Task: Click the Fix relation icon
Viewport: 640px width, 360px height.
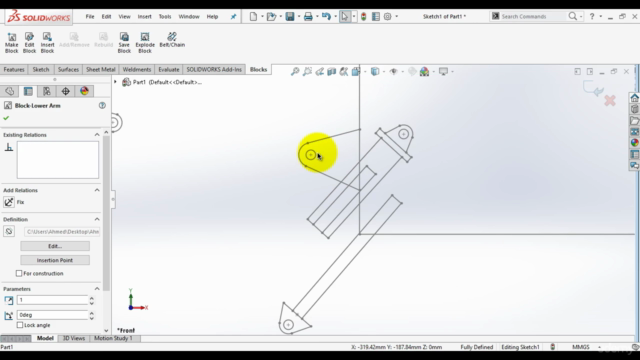Action: [9, 202]
